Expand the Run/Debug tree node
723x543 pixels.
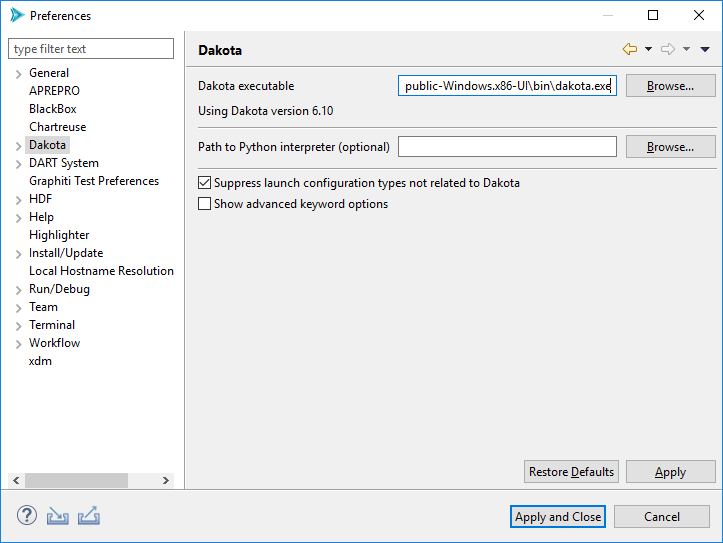click(x=18, y=289)
